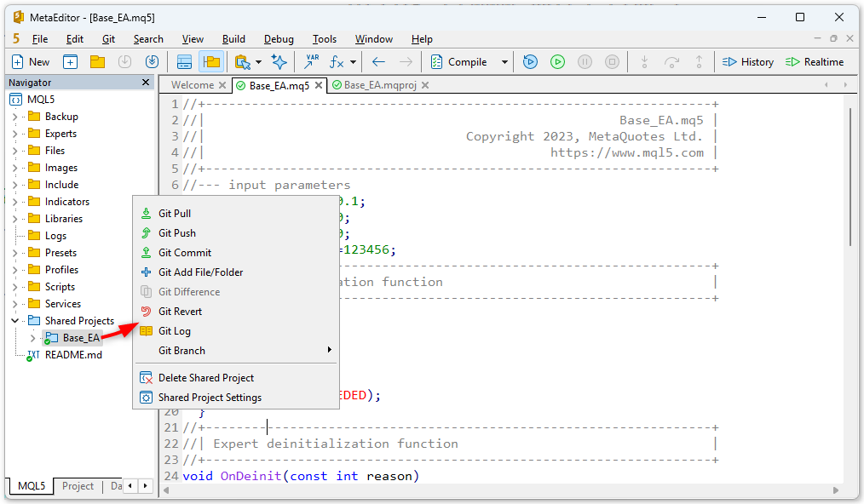Open the Search menu
The height and width of the screenshot is (504, 864).
pos(148,39)
